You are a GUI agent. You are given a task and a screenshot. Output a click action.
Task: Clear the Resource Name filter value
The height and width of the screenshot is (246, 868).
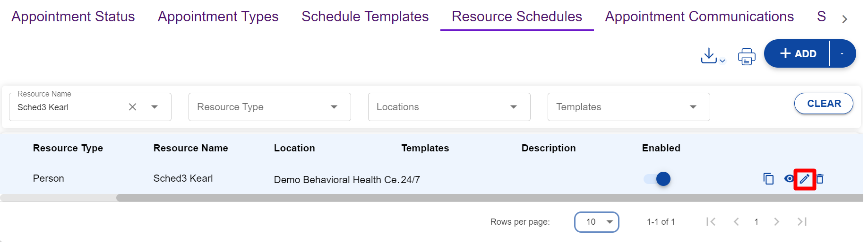(133, 107)
